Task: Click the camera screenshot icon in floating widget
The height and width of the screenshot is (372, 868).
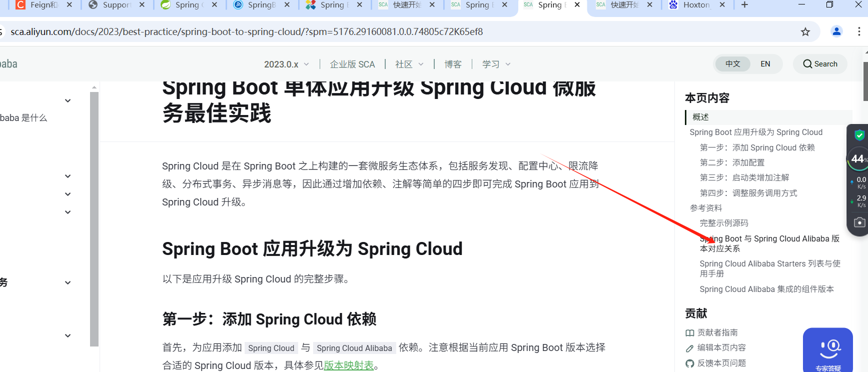Action: (859, 222)
